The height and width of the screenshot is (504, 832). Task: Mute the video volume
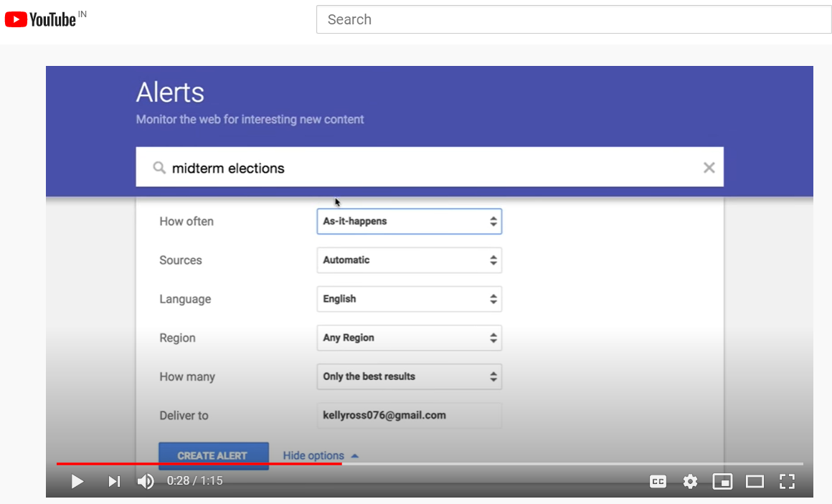(x=146, y=482)
